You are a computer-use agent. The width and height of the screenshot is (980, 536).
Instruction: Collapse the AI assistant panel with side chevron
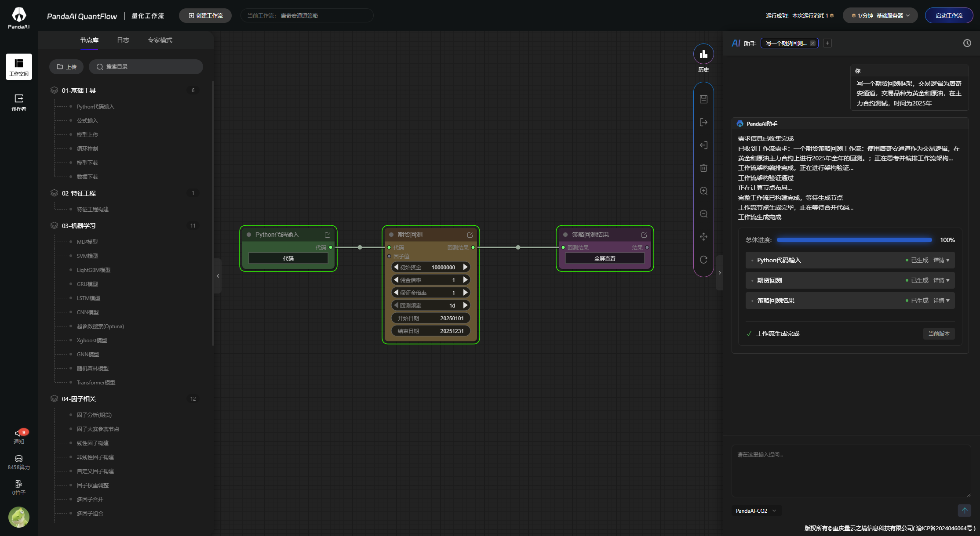[x=720, y=273]
